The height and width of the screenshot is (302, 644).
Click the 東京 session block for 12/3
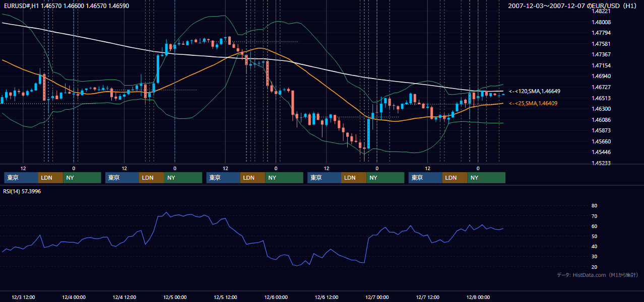pyautogui.click(x=21, y=178)
